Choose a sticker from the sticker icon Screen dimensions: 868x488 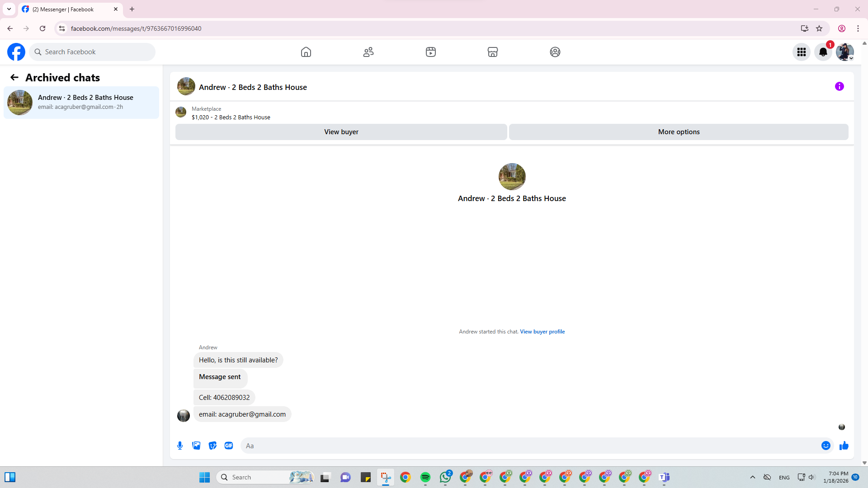click(x=212, y=446)
